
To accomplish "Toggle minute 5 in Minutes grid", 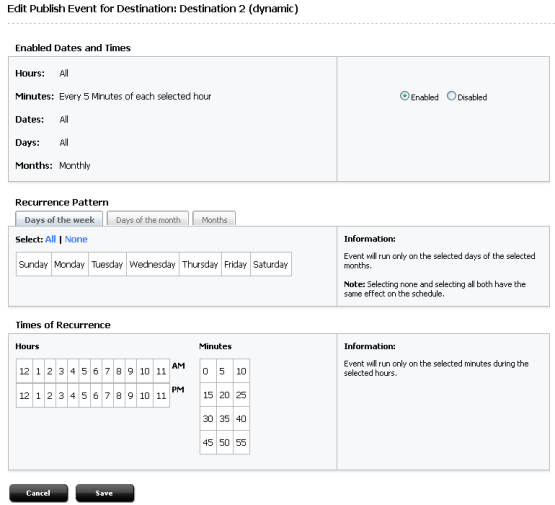I will (224, 371).
